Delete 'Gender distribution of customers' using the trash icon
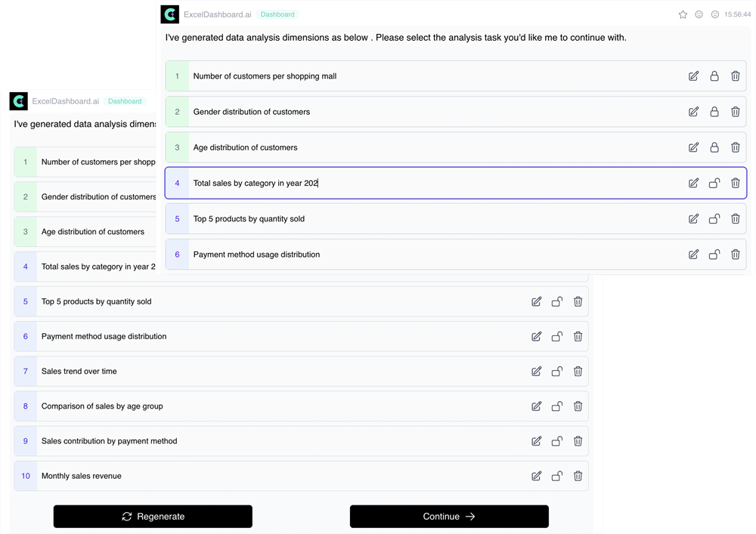 [736, 112]
